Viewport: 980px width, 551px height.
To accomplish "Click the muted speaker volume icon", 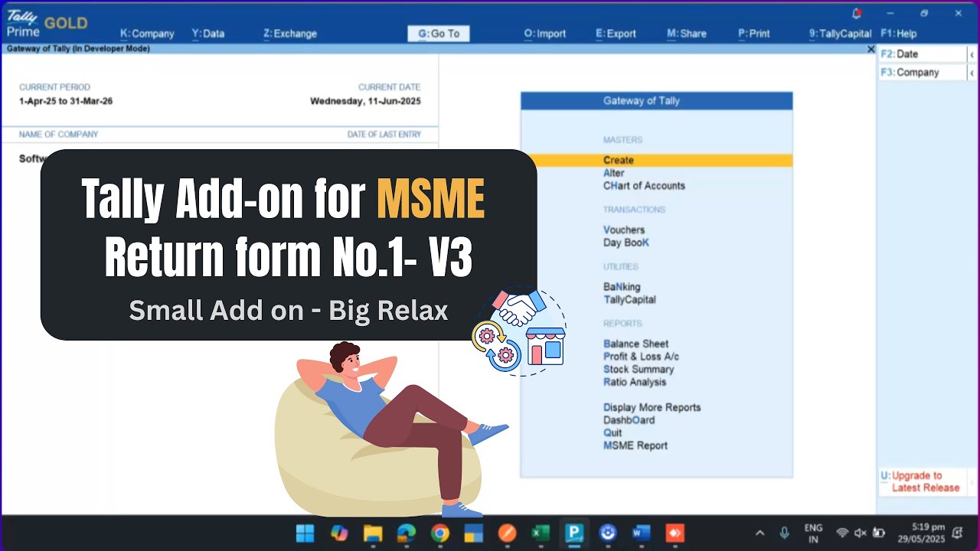I will (861, 533).
